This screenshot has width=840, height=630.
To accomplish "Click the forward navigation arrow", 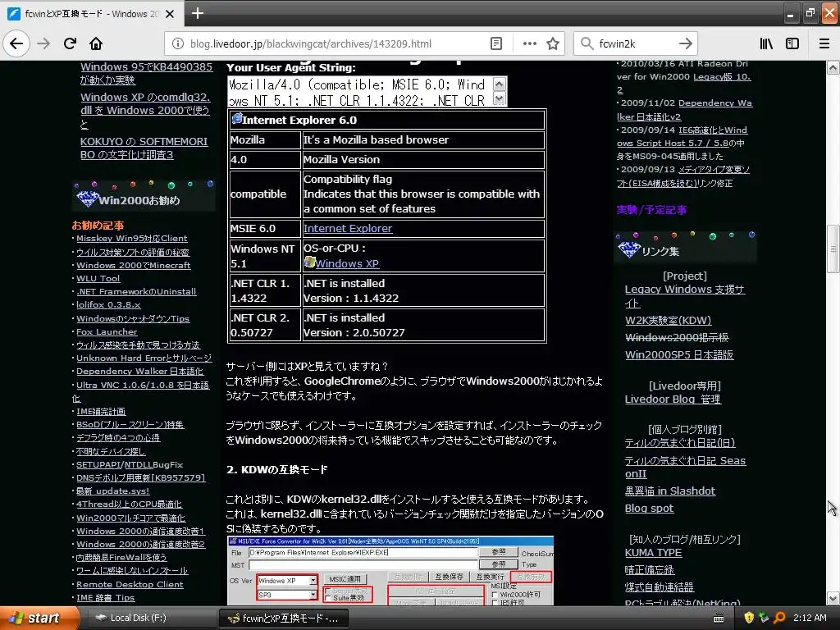I will point(43,43).
